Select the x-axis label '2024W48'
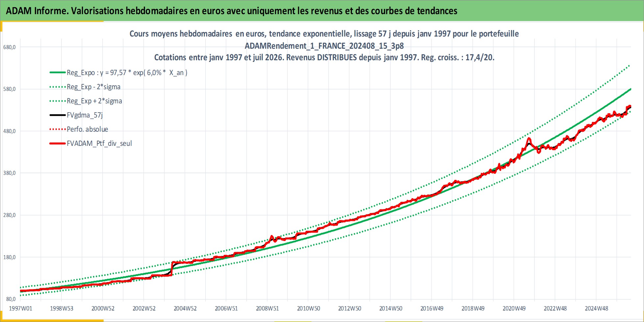Viewport: 644px width, 322px height. click(597, 309)
